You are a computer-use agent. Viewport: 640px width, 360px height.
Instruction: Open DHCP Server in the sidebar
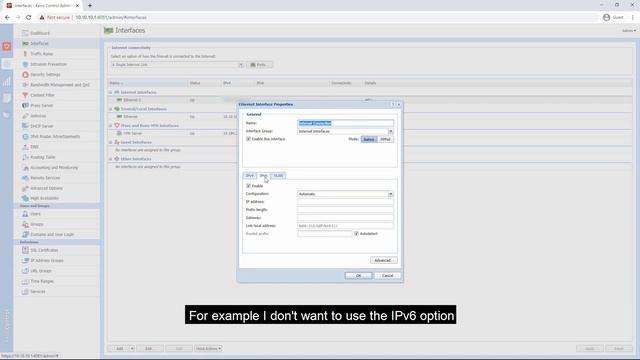point(42,126)
